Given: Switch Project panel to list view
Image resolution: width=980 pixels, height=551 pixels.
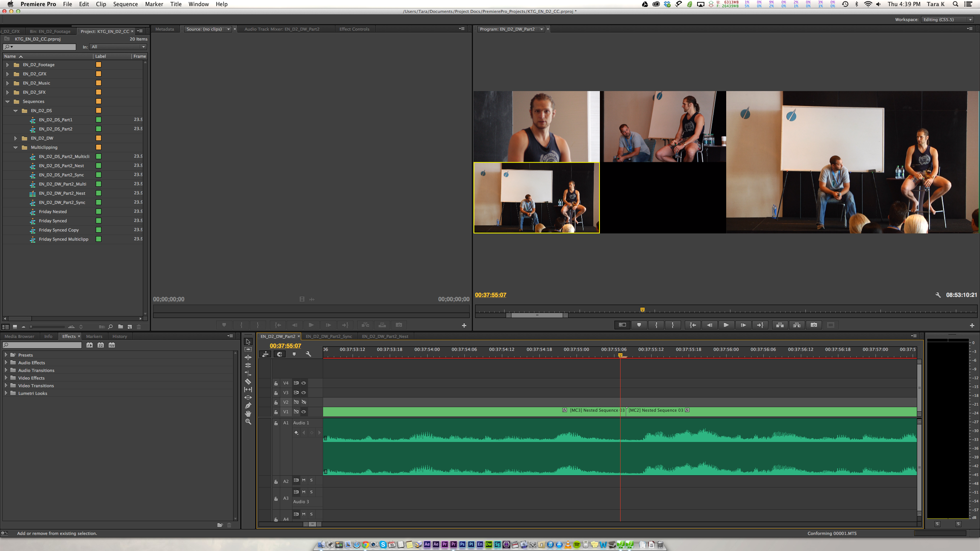Looking at the screenshot, I should point(5,326).
